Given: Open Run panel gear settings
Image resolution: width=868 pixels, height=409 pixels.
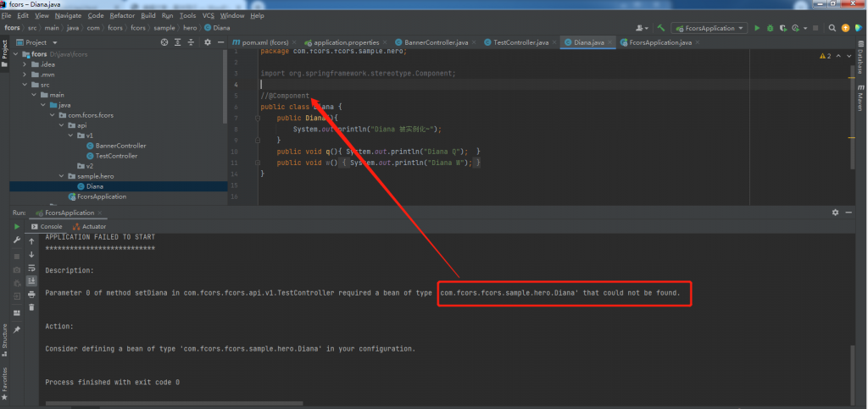Looking at the screenshot, I should [835, 213].
